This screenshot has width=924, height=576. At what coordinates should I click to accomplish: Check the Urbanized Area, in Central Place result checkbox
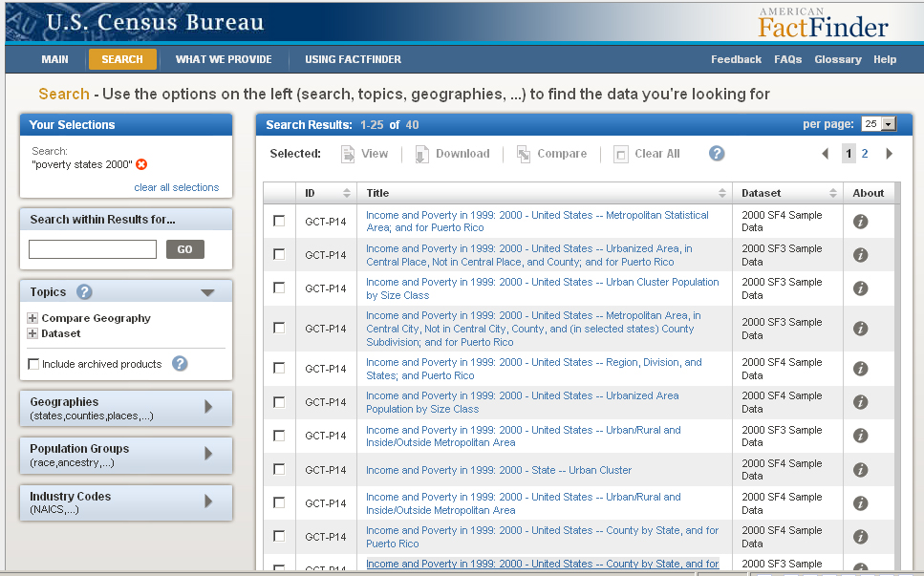click(279, 254)
